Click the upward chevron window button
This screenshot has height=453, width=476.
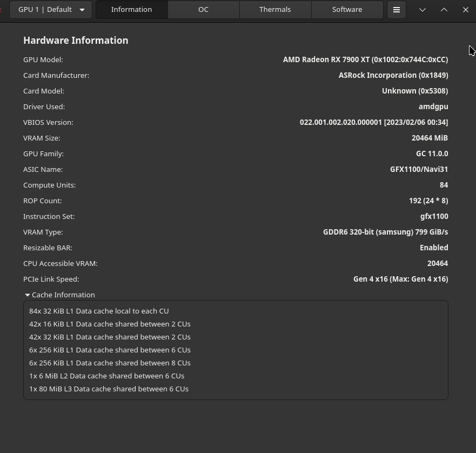pos(444,10)
